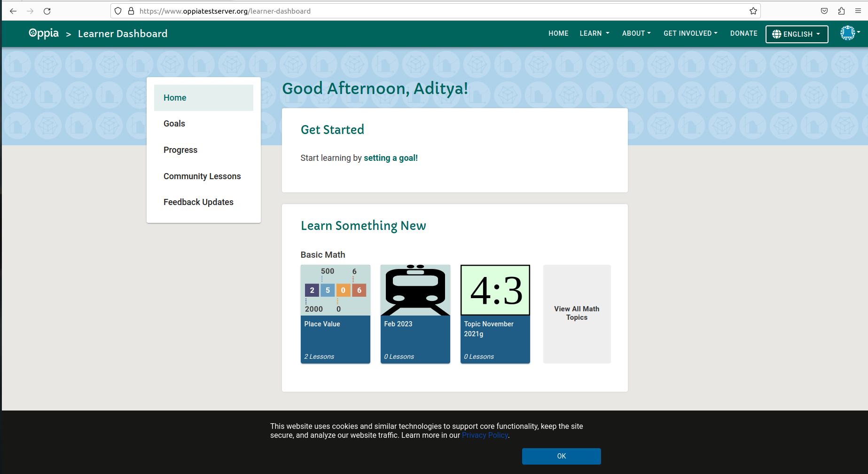Bookmark the page with the star icon
868x474 pixels.
pyautogui.click(x=753, y=11)
